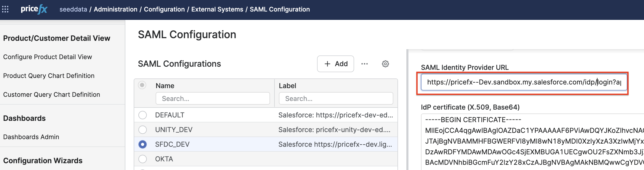Open the app launcher grid icon
The width and height of the screenshot is (644, 170).
[5, 9]
